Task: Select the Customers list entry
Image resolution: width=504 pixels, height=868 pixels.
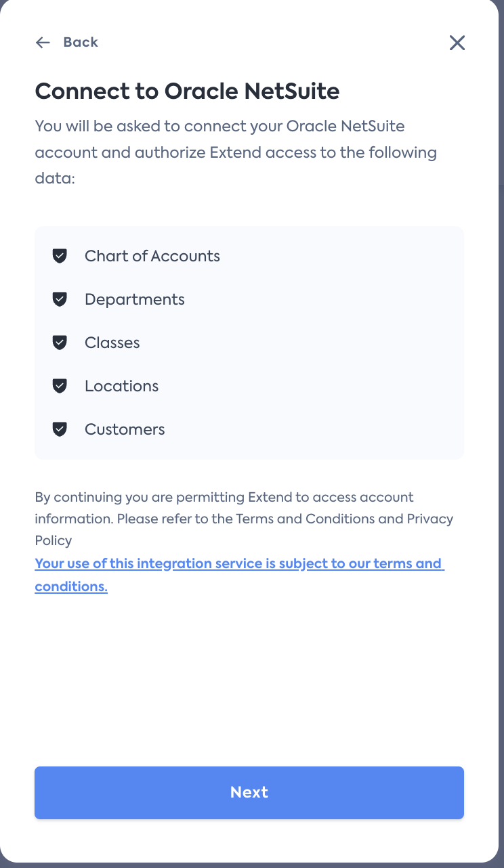Action: tap(125, 429)
